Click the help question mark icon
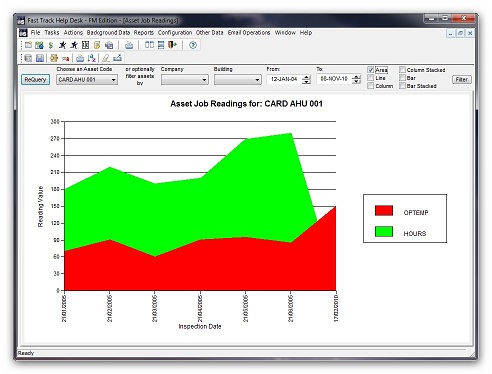This screenshot has width=492, height=374. 193,45
